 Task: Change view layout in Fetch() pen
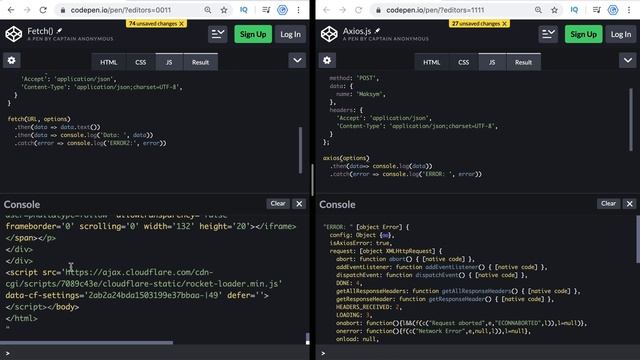[218, 34]
